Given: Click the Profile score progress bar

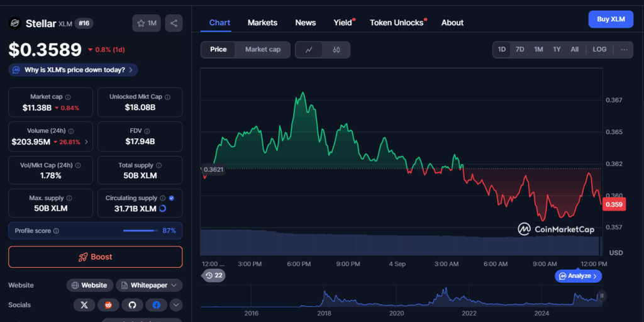Looking at the screenshot, I should [140, 231].
